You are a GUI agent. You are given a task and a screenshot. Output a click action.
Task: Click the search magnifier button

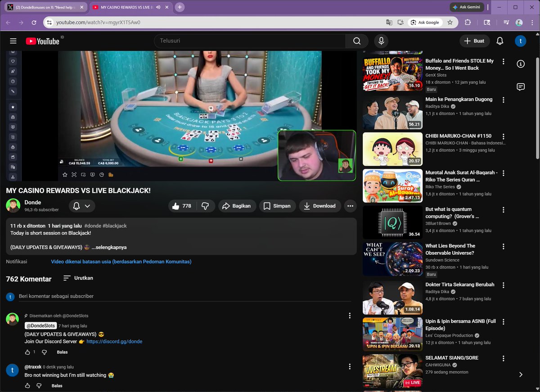coord(357,41)
